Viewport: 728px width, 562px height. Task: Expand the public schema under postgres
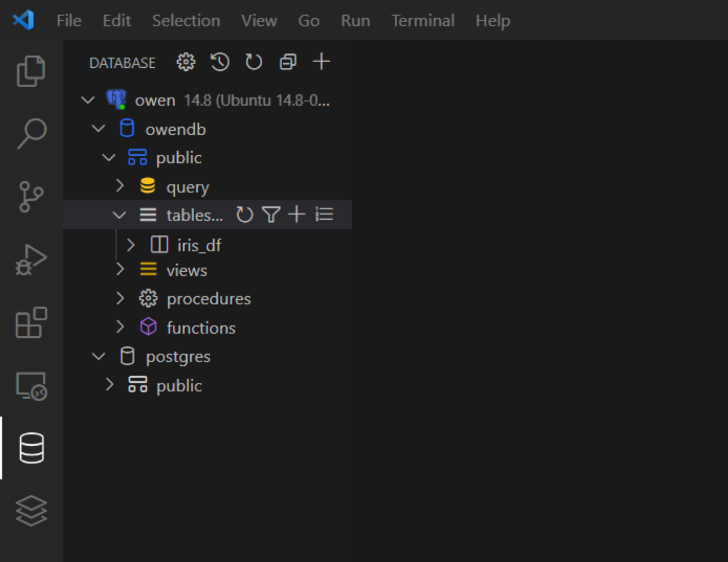coord(110,385)
